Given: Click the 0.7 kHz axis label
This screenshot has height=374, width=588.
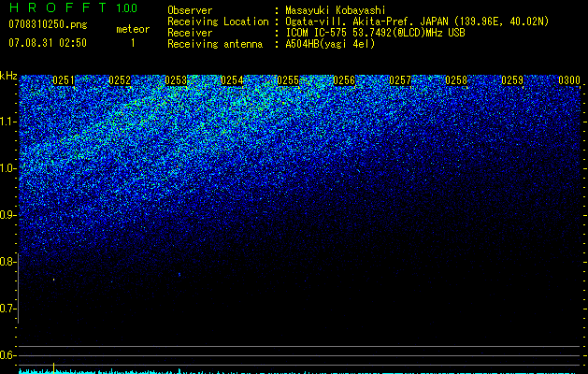Looking at the screenshot, I should click(7, 309).
